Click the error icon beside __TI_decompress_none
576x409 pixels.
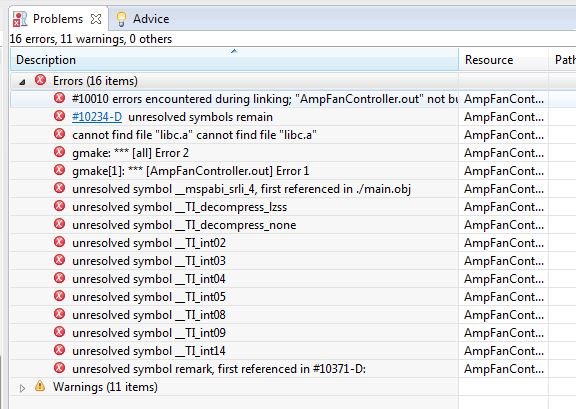coord(59,224)
